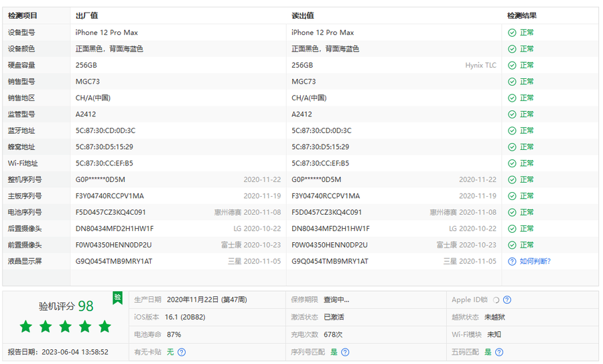Click the 检测项目 column header

(x=23, y=15)
